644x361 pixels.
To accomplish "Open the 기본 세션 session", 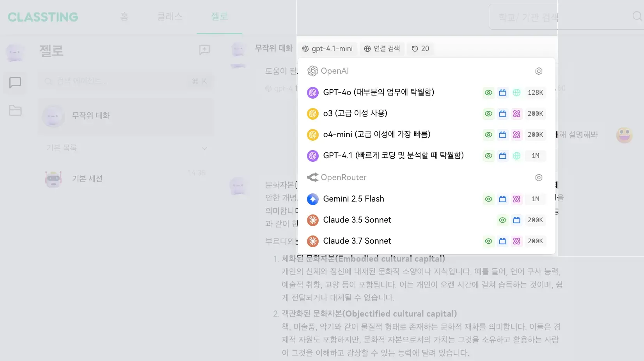I will point(126,179).
